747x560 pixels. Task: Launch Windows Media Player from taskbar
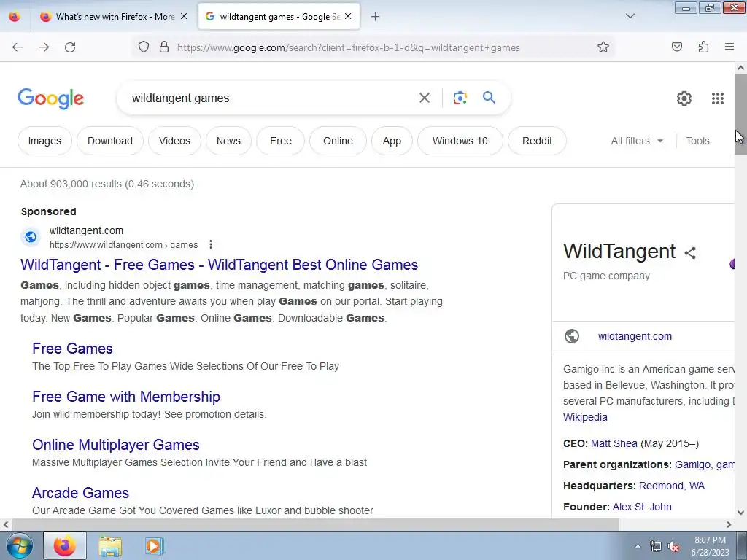tap(153, 545)
